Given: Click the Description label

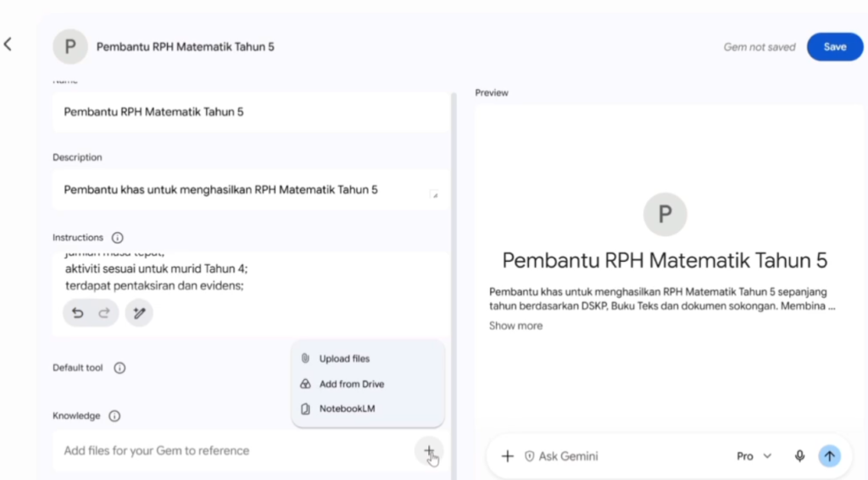Looking at the screenshot, I should (77, 157).
